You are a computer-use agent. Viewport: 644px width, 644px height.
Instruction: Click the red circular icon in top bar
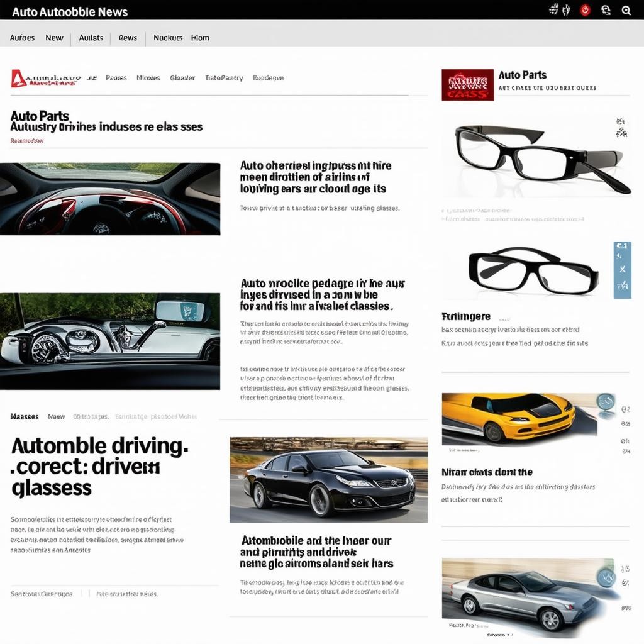click(x=585, y=10)
